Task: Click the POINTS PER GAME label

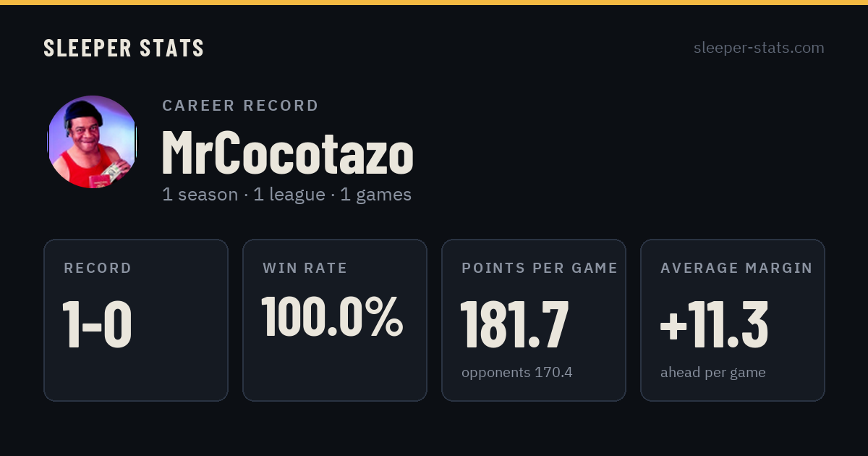Action: [540, 269]
